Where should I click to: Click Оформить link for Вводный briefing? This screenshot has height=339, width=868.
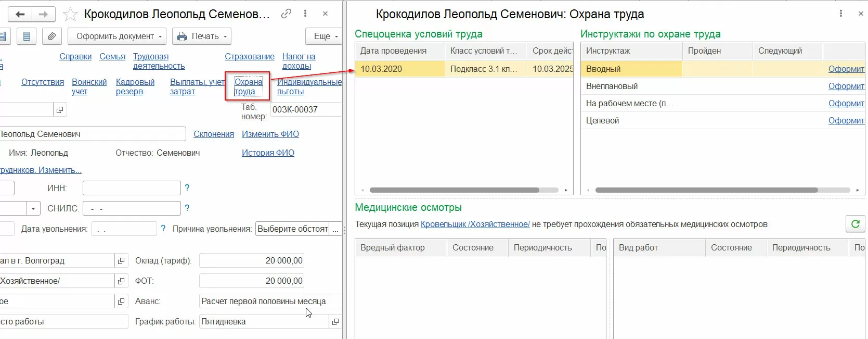point(846,69)
